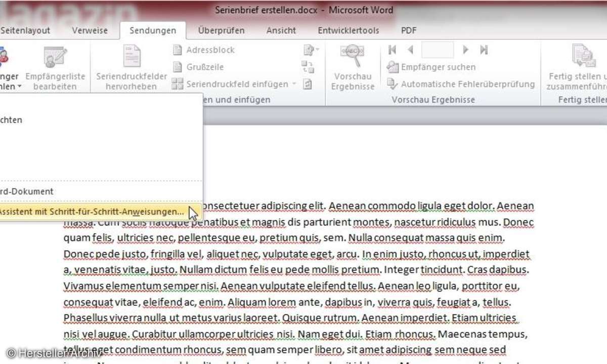The image size is (607, 364).
Task: Open the Sendungen ribbon tab
Action: pyautogui.click(x=153, y=30)
